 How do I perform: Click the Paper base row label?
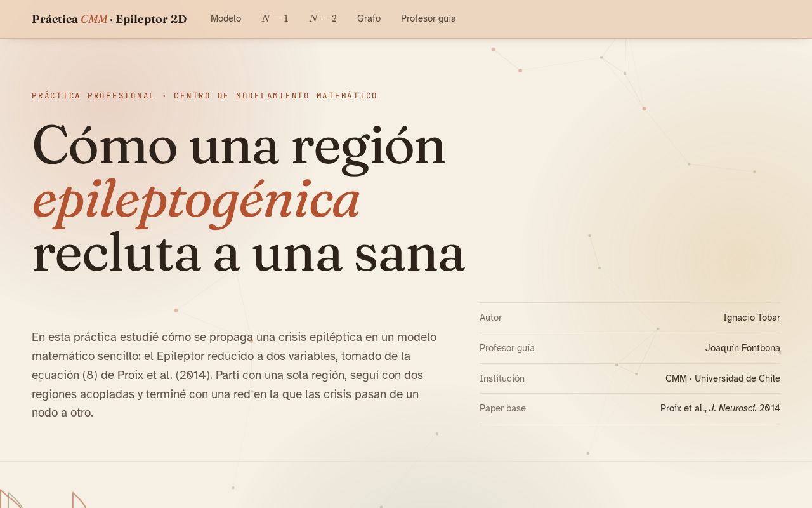[x=502, y=408]
